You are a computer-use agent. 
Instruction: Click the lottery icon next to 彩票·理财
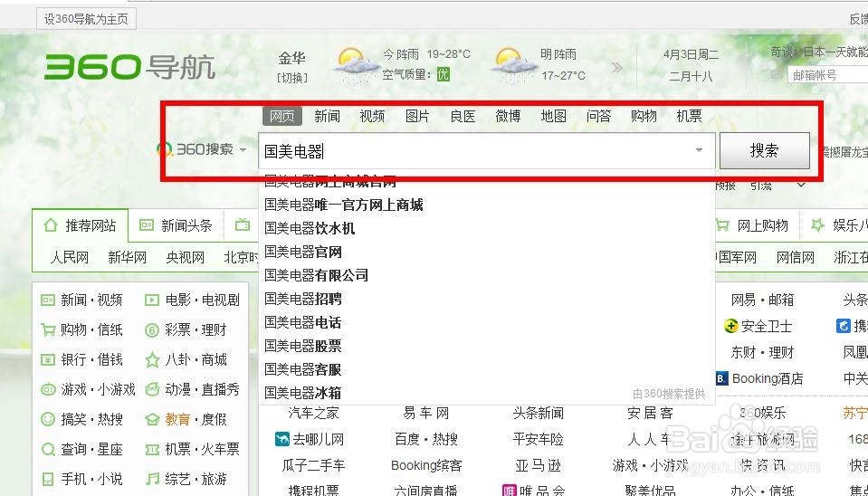[x=152, y=330]
